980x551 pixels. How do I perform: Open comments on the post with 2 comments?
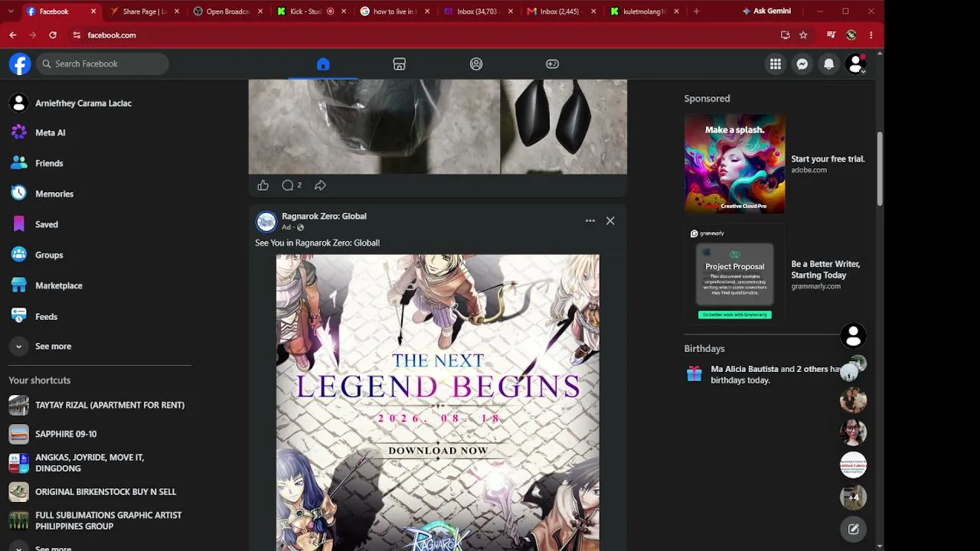pos(291,185)
